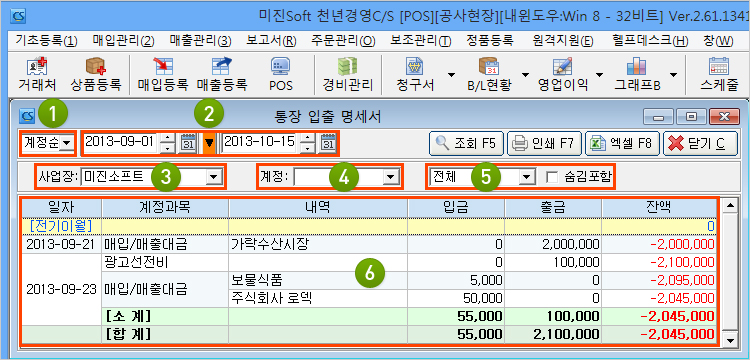Open the 청구서 toolbar icon
The width and height of the screenshot is (750, 360).
(415, 75)
